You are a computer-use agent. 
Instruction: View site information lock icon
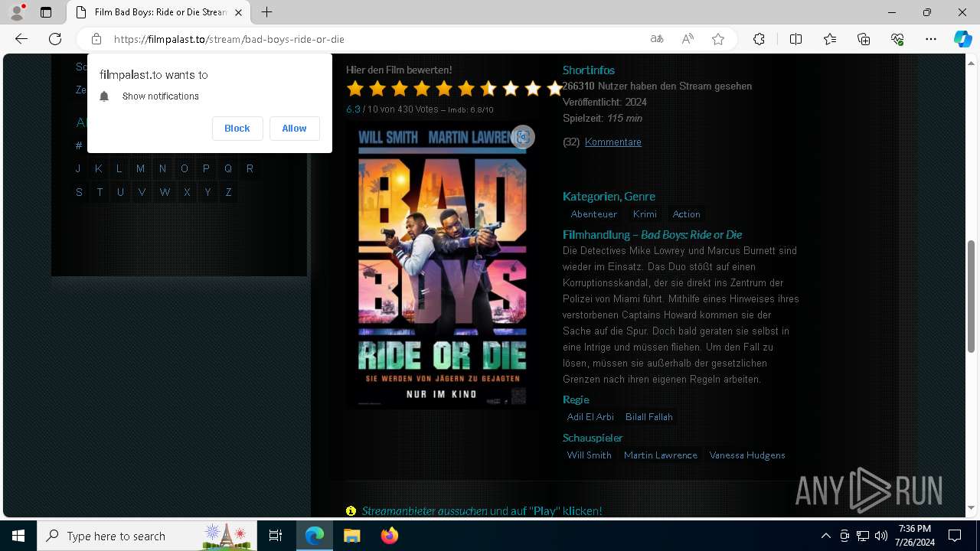[x=96, y=39]
